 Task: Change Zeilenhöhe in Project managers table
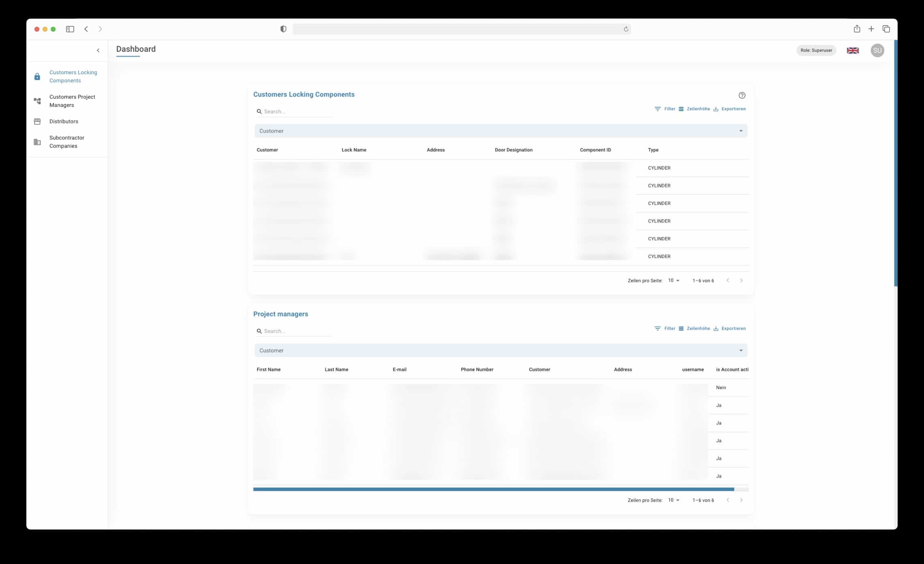tap(694, 328)
